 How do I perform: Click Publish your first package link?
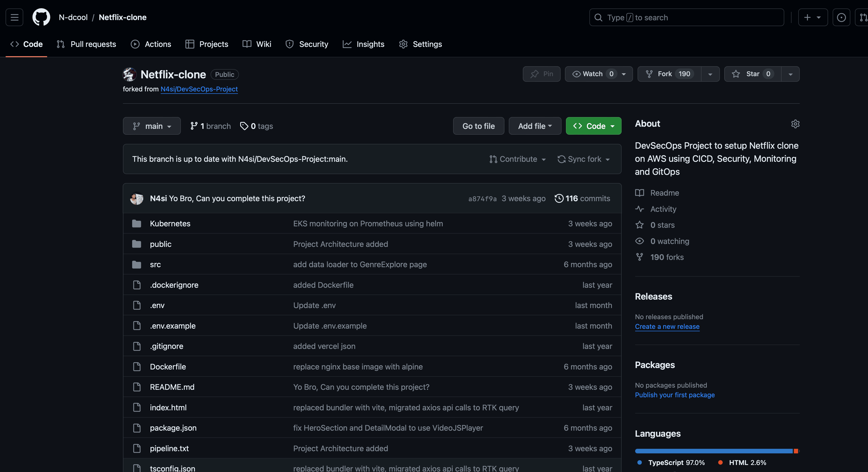[x=675, y=395]
